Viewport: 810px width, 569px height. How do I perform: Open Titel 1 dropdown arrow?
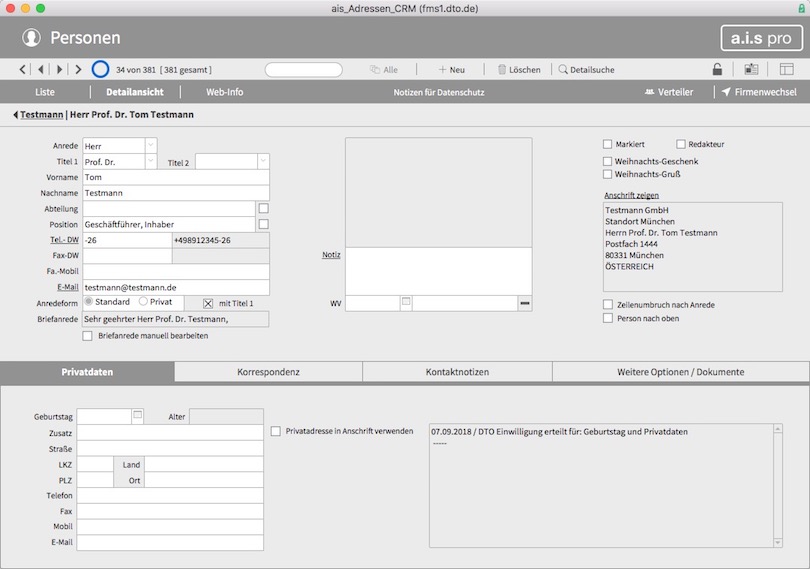coord(151,161)
